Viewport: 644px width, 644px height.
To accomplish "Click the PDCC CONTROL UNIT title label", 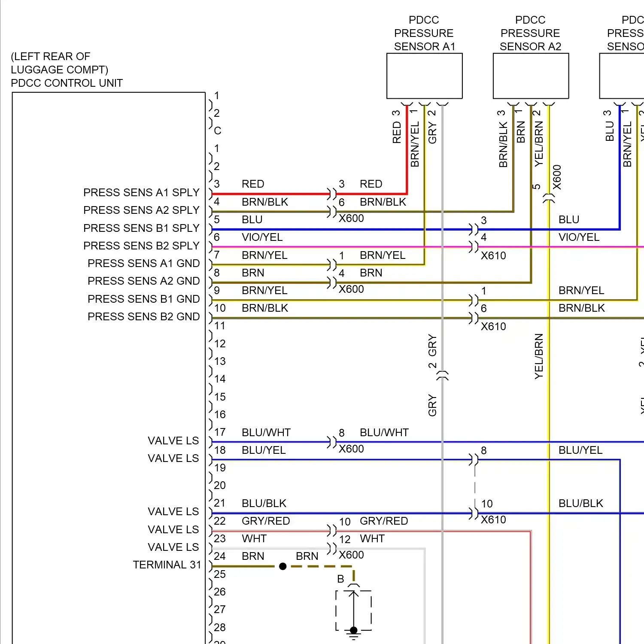I will point(67,83).
